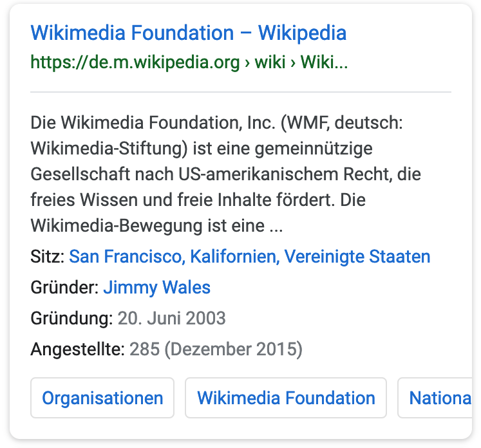Viewport: 481px width, 448px height.
Task: Click the truncated "Wiki..." breadcrumb at URL end
Action: pos(325,63)
